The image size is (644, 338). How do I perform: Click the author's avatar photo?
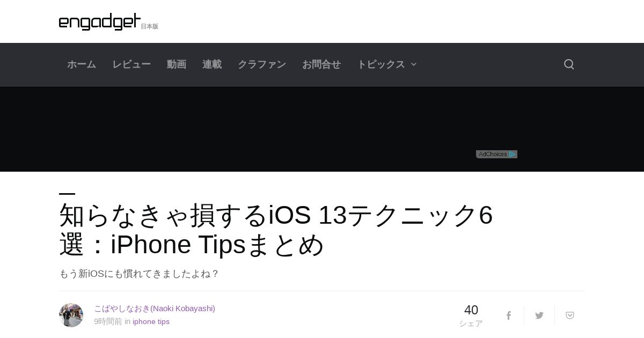71,315
